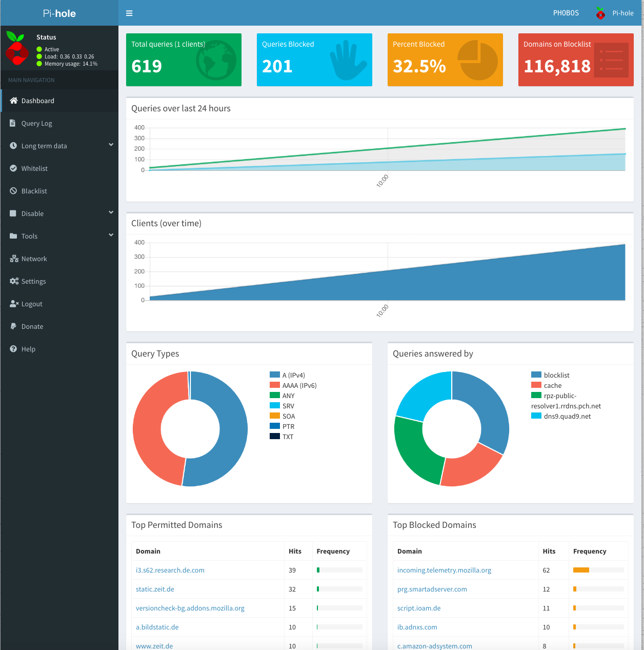Open the Help menu item
The height and width of the screenshot is (650, 644).
click(x=59, y=349)
